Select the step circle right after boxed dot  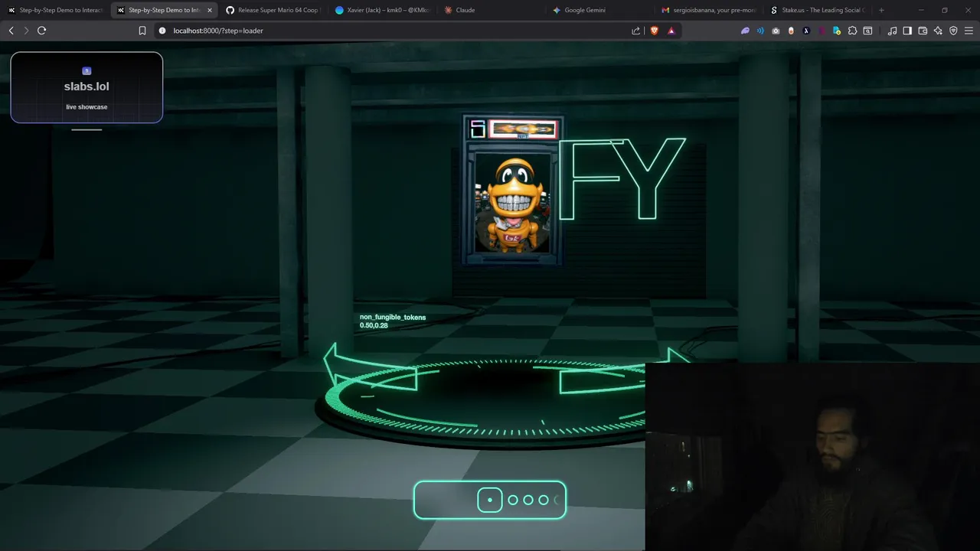click(x=513, y=500)
